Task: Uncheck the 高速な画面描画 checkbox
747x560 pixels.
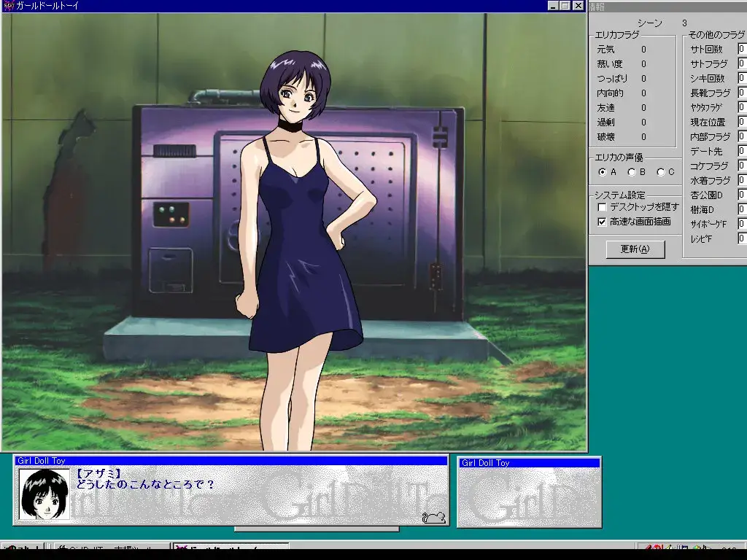Action: (x=602, y=222)
